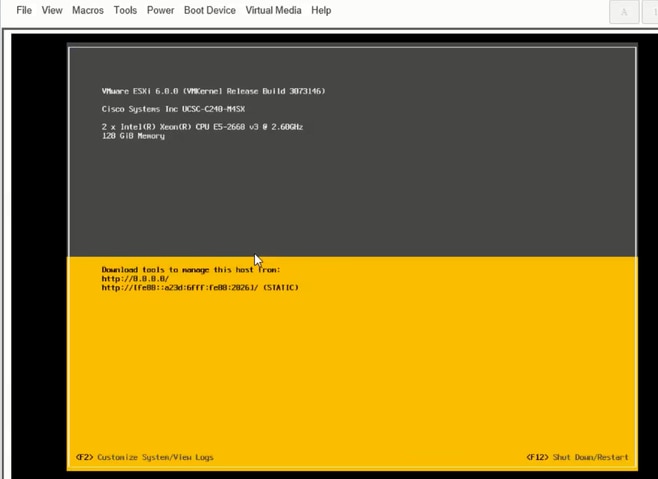658x479 pixels.
Task: Open the Macros menu
Action: pyautogui.click(x=88, y=10)
